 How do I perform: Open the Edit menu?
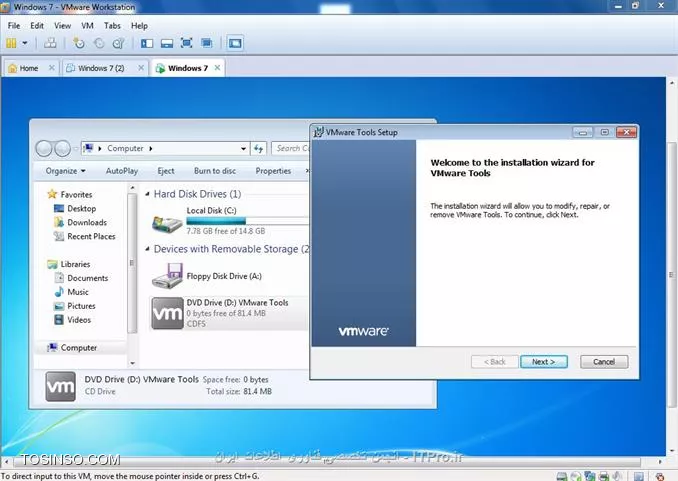[x=37, y=26]
